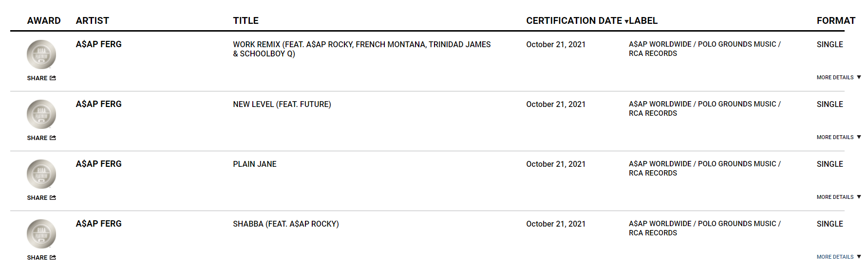The width and height of the screenshot is (868, 266).
Task: Share the New Level certification
Action: click(x=41, y=138)
